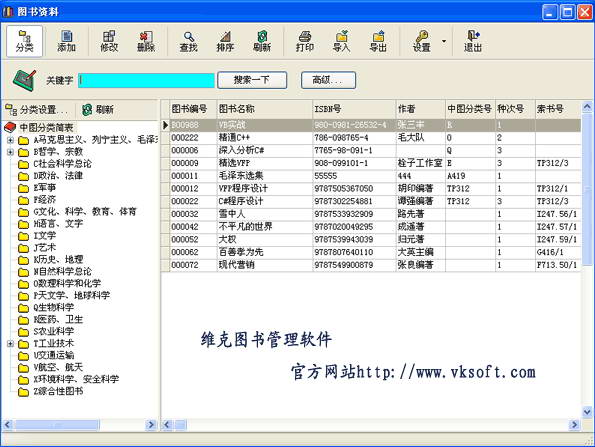Click the 种次号 column header
Viewport: 595px width, 447px height.
515,109
